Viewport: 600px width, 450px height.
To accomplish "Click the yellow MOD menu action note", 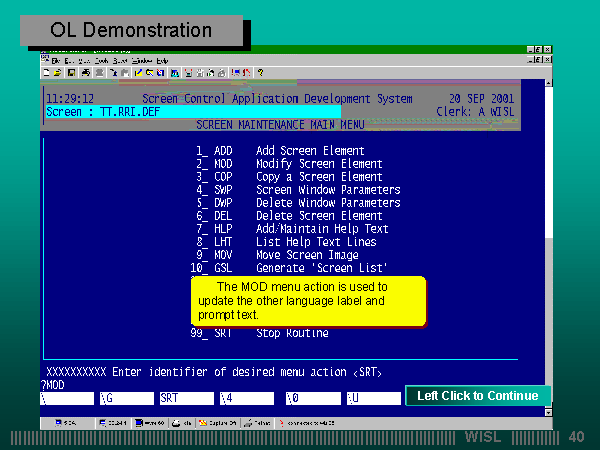I will tap(309, 301).
